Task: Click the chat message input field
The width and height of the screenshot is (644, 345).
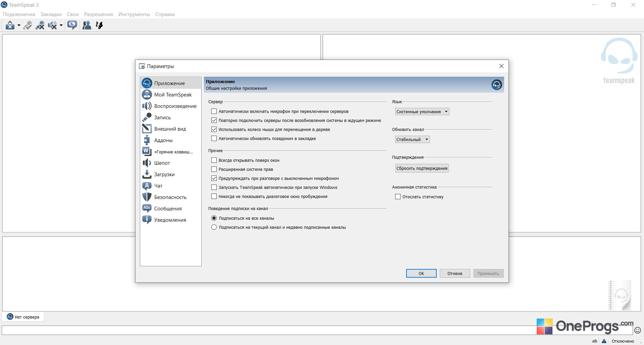Action: (x=317, y=330)
